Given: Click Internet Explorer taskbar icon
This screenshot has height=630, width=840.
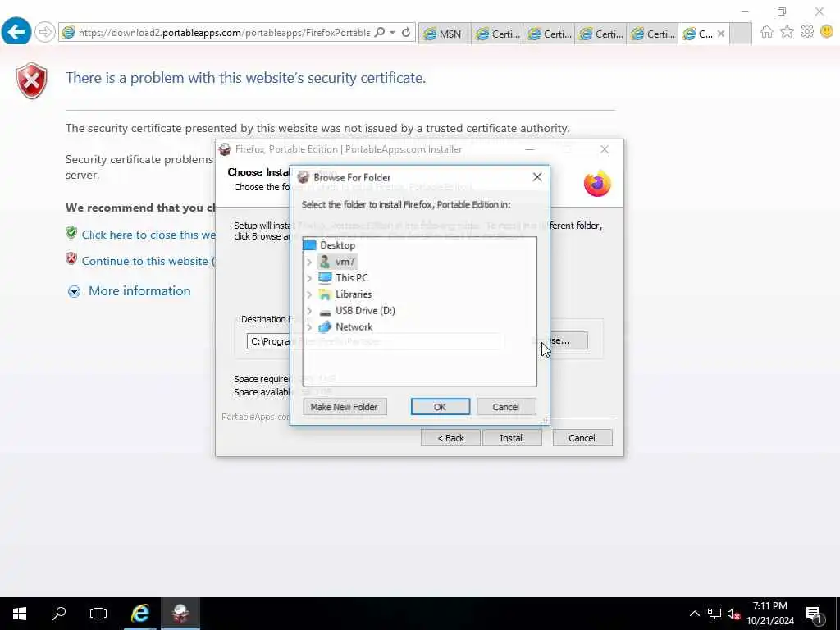Looking at the screenshot, I should point(140,614).
